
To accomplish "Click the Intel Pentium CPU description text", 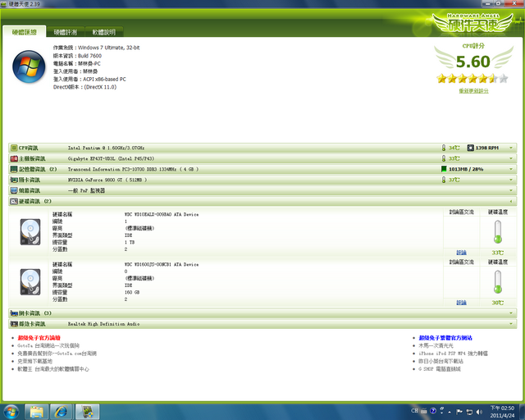I will [x=106, y=148].
